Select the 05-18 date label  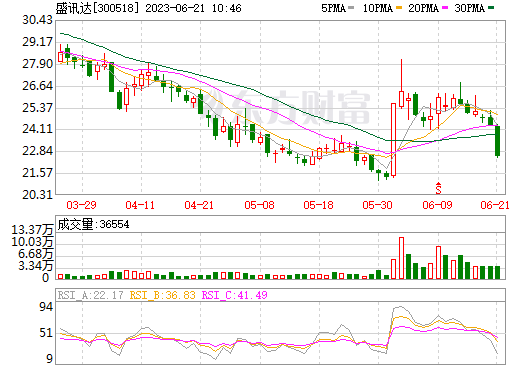pos(318,205)
